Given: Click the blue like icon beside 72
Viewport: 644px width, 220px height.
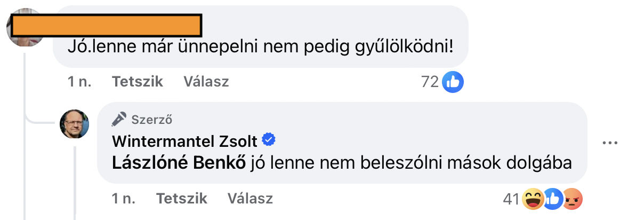Looking at the screenshot, I should tap(453, 82).
